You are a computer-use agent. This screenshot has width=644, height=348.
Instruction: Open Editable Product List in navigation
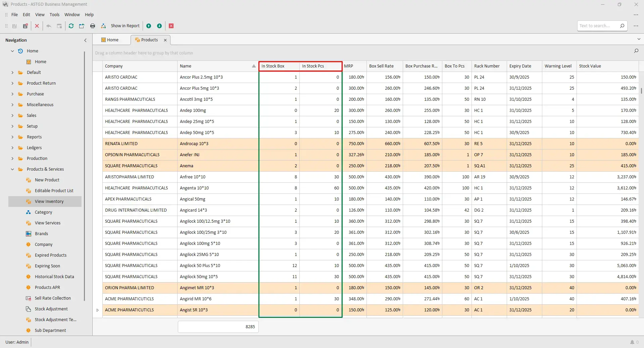(54, 191)
